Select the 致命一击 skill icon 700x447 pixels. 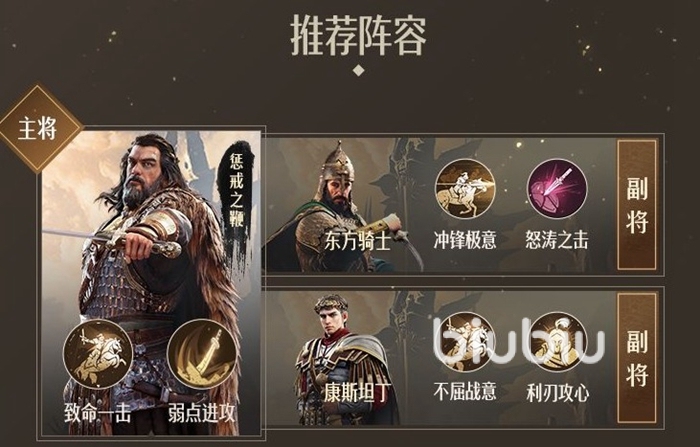98,354
